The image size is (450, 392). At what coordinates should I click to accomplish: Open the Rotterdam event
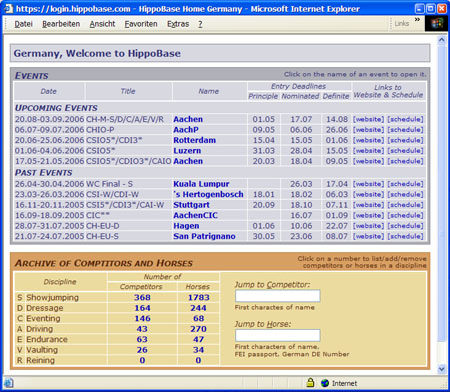194,140
